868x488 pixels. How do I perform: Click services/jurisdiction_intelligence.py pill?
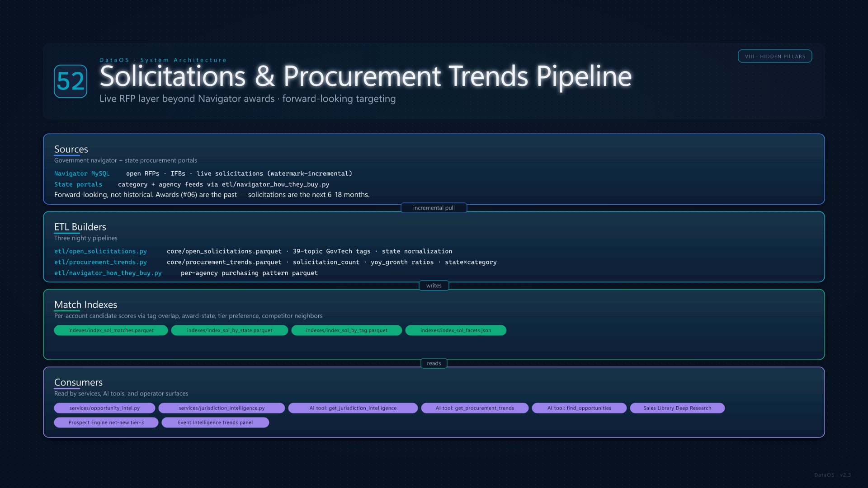pos(222,408)
